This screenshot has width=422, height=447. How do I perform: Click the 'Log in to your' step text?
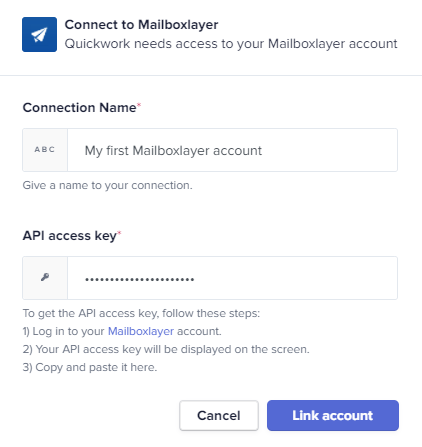pos(63,331)
